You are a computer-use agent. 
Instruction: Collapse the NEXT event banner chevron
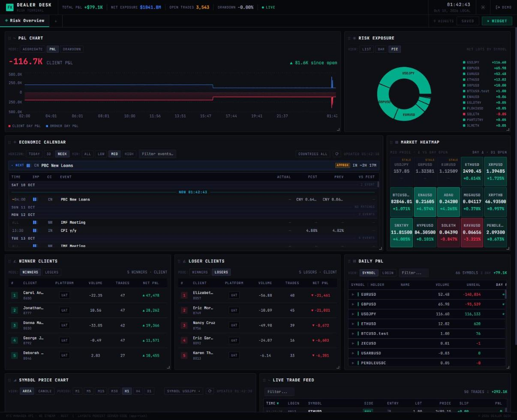(12, 165)
